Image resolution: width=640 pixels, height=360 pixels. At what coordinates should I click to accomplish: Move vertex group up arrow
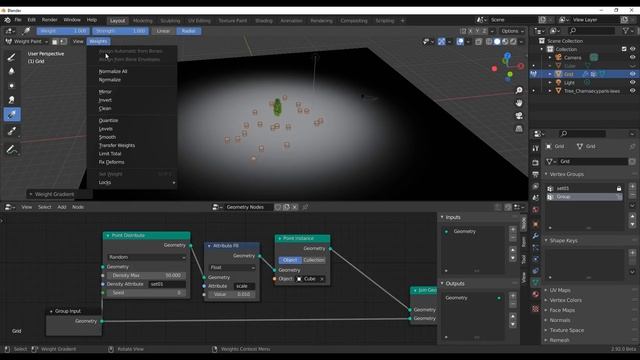pos(632,216)
